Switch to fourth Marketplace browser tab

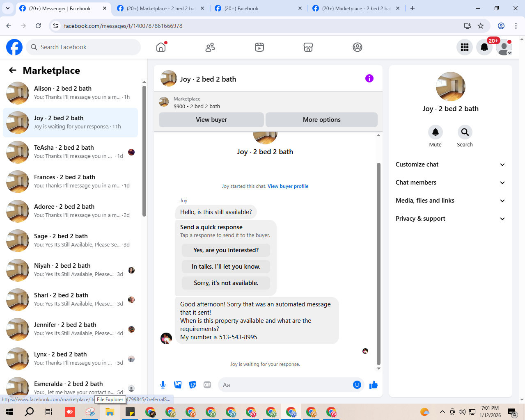pyautogui.click(x=355, y=8)
